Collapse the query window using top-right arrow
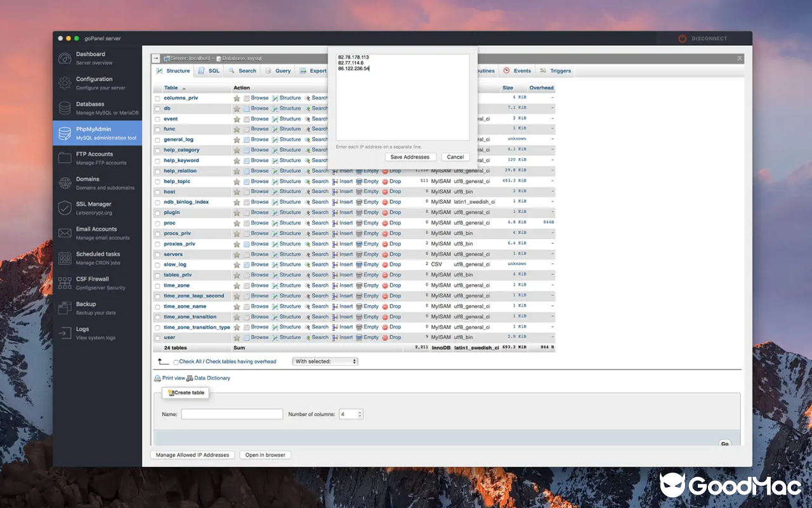The width and height of the screenshot is (812, 508). point(739,58)
